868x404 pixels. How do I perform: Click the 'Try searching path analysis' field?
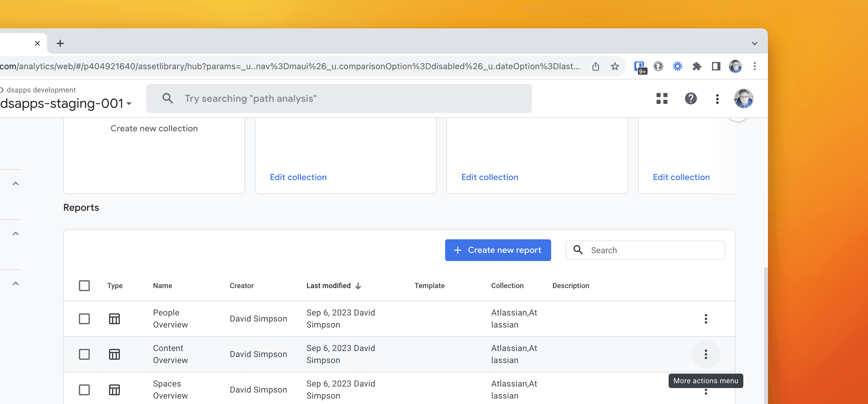(339, 99)
